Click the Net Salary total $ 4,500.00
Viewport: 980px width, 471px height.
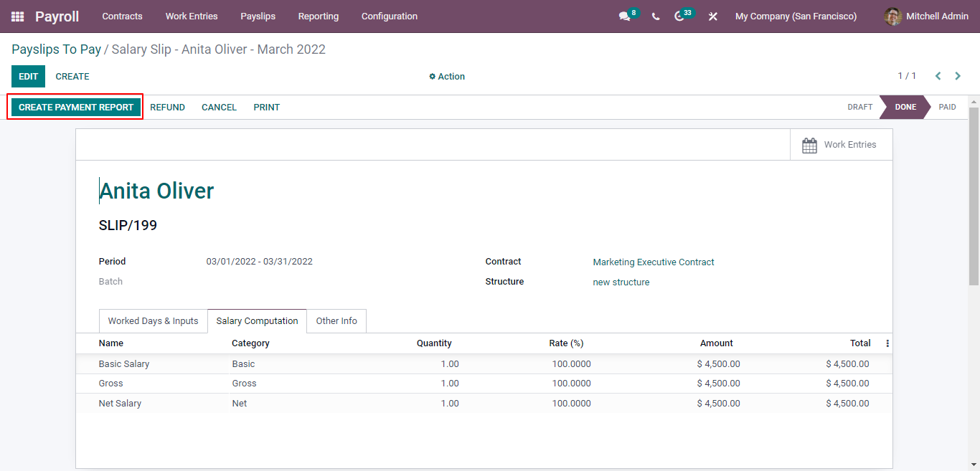[847, 404]
